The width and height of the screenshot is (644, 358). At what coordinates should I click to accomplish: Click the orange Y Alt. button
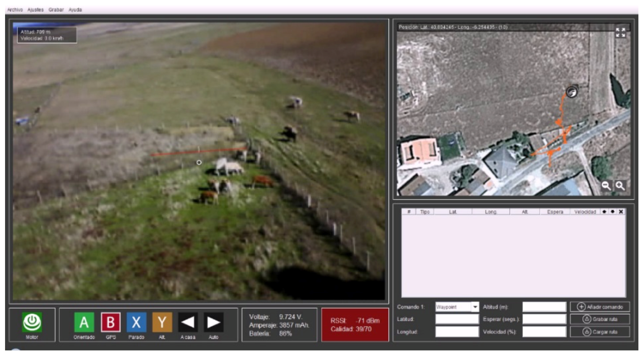[162, 322]
